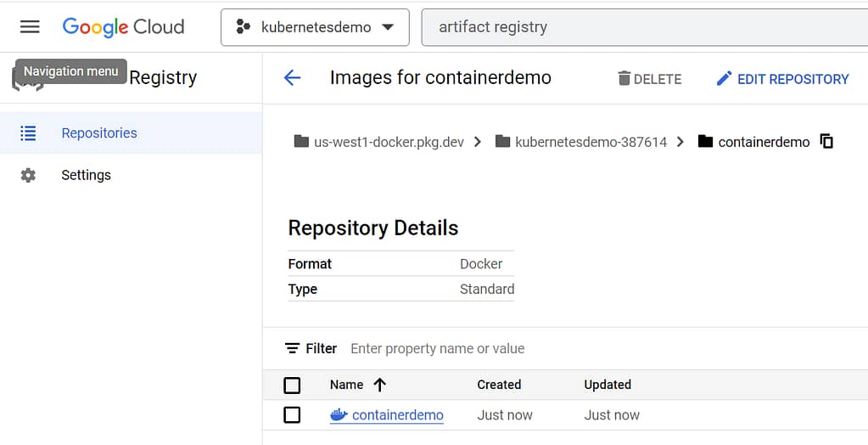Open the hamburger navigation menu

pyautogui.click(x=30, y=26)
